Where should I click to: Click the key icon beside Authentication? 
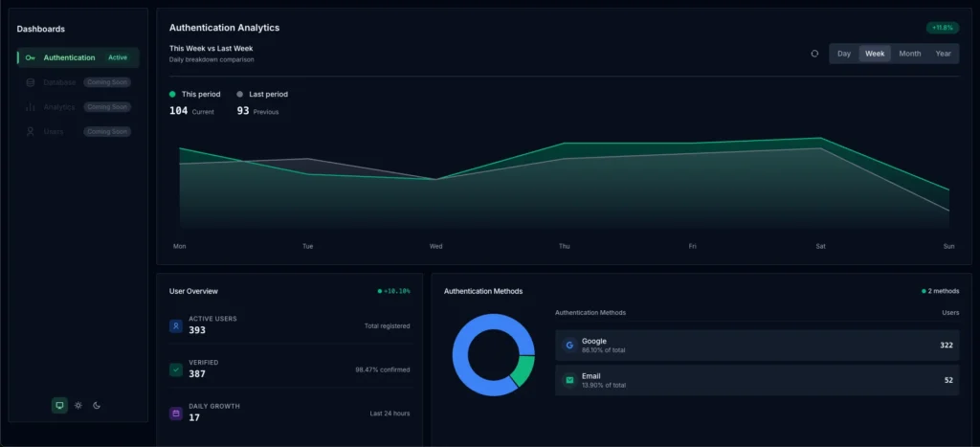30,57
